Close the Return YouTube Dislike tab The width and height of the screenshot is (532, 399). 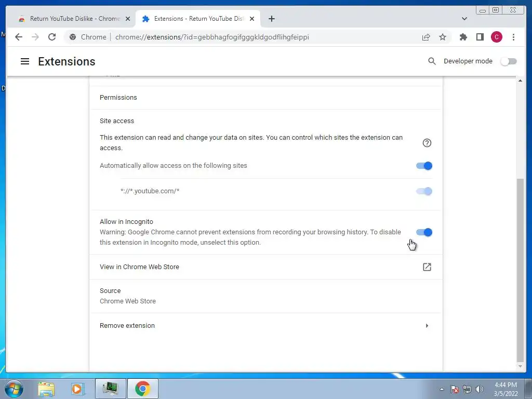[x=128, y=19]
